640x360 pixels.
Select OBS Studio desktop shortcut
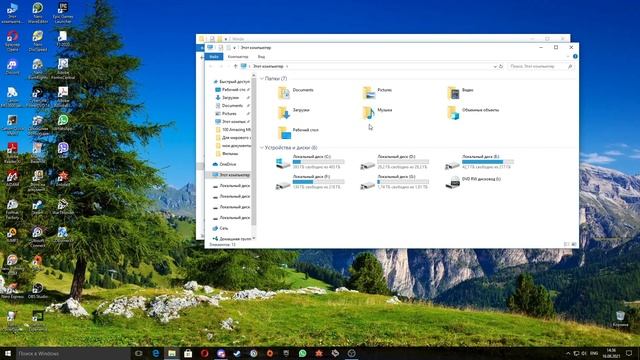tap(38, 291)
